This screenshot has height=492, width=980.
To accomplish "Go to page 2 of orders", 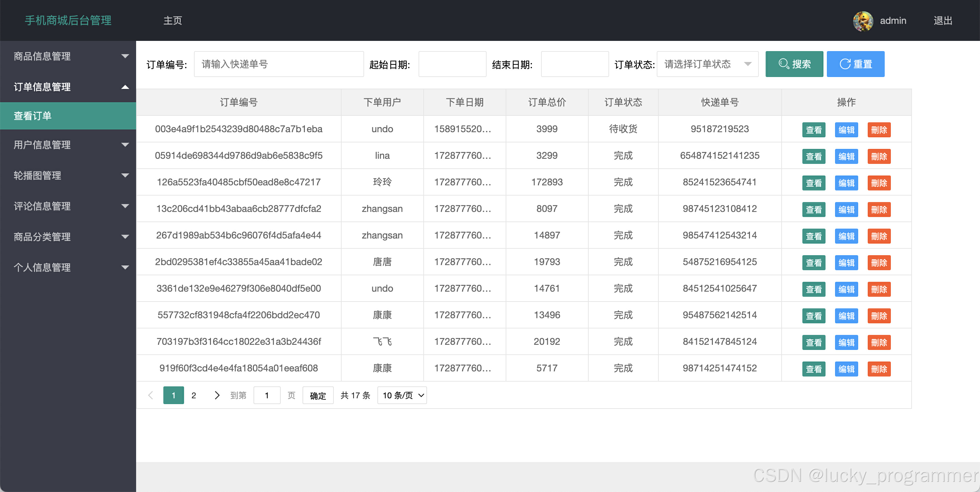I will point(194,395).
